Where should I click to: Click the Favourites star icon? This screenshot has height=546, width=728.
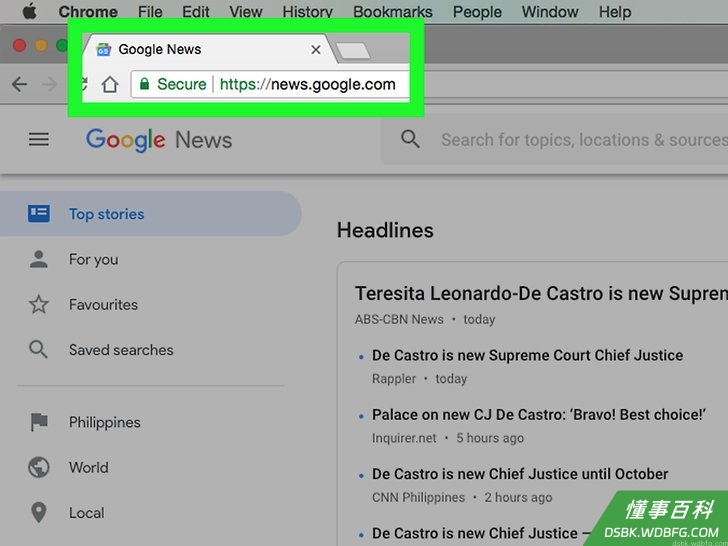point(39,305)
